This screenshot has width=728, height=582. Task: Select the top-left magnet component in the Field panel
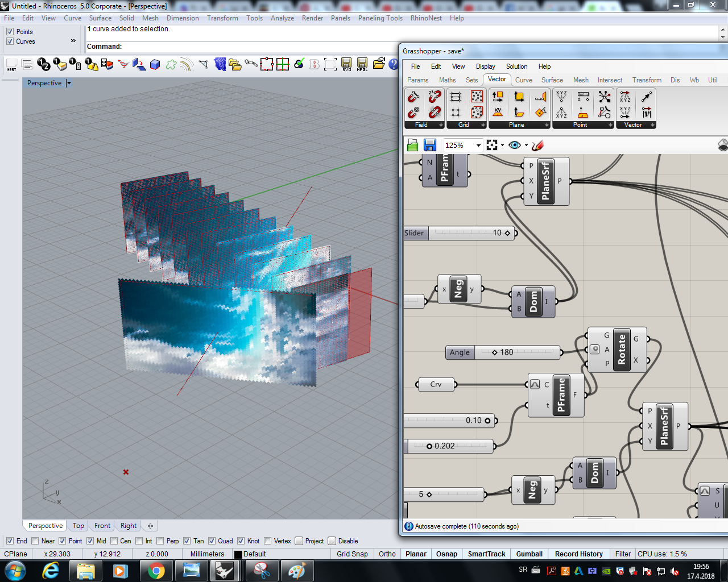414,97
